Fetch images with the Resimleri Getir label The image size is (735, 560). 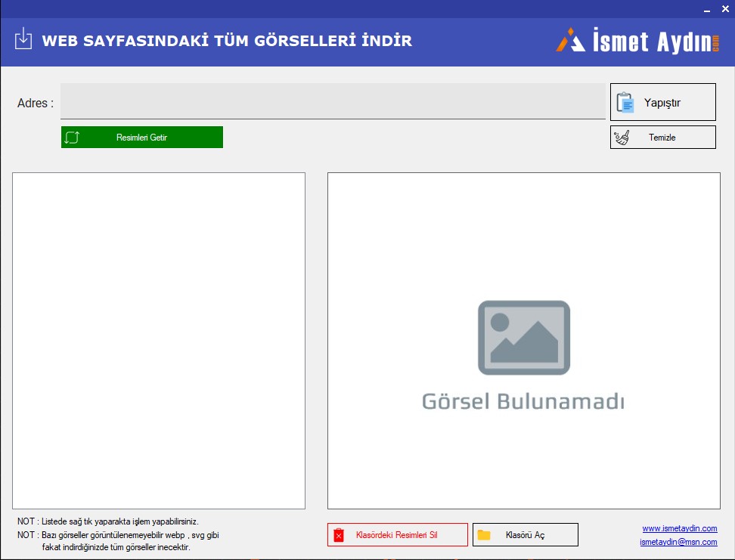pos(141,138)
